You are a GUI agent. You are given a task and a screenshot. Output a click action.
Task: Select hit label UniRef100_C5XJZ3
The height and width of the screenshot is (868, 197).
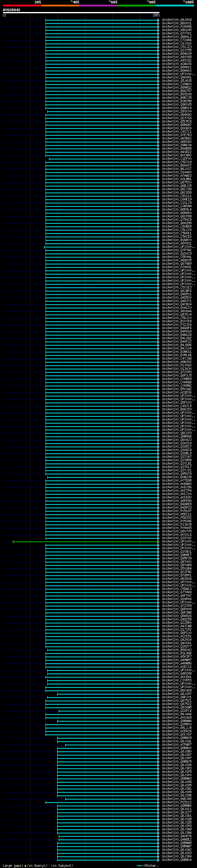(177, 47)
